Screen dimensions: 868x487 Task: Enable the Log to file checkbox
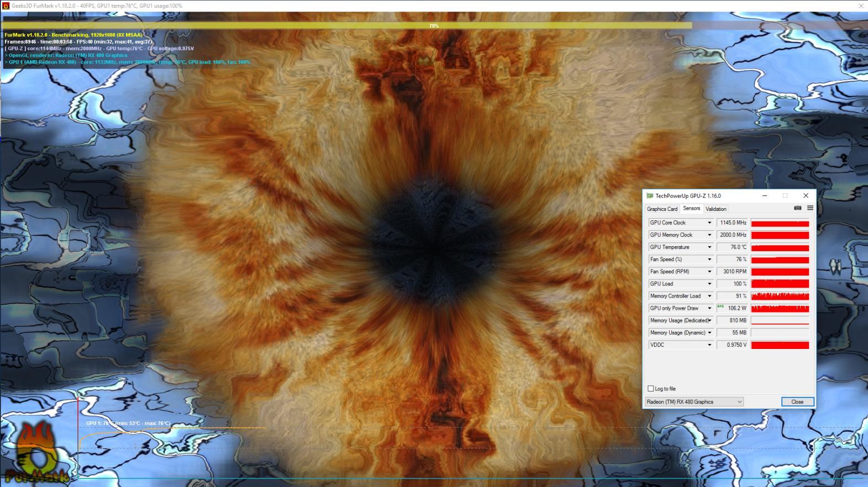click(651, 389)
